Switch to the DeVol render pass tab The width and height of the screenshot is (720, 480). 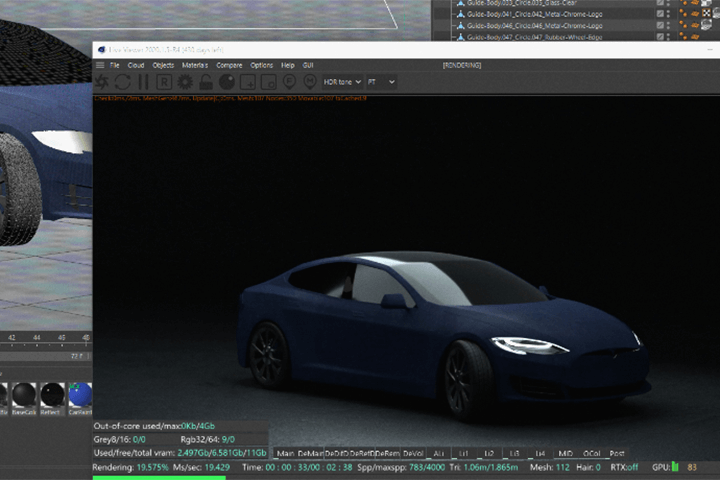(413, 454)
